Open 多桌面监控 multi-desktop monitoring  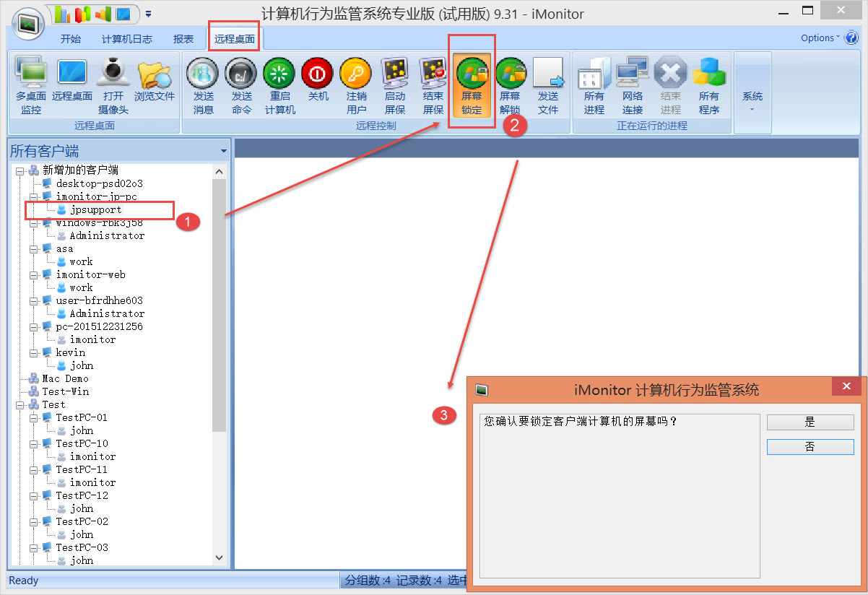(x=31, y=87)
